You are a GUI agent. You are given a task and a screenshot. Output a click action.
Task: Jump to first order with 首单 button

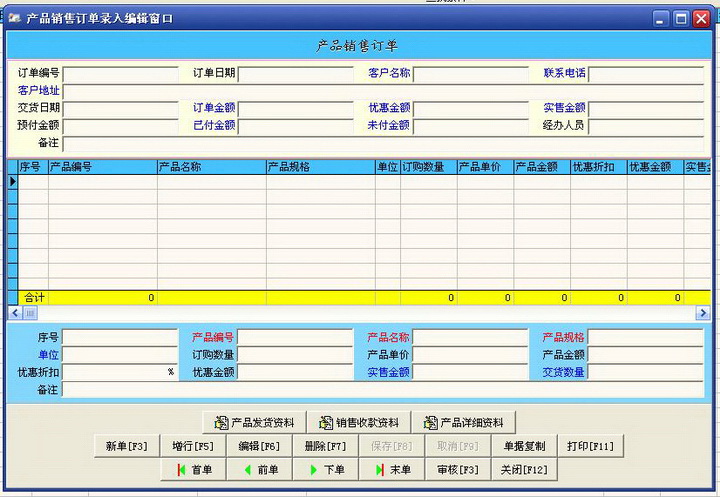(193, 469)
